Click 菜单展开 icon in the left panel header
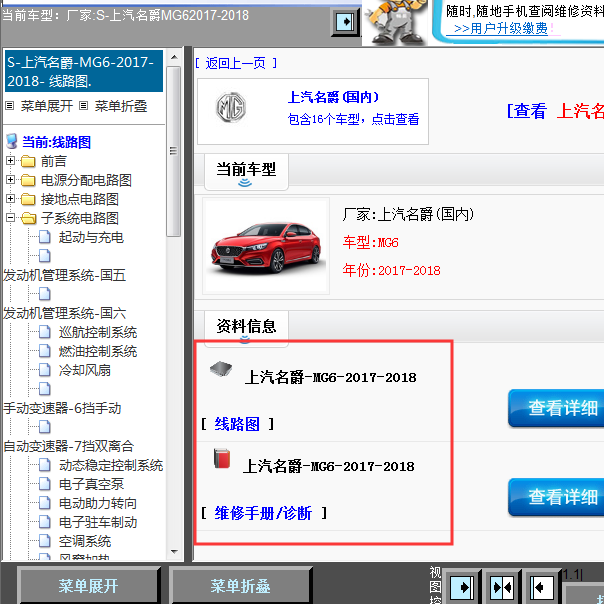The width and height of the screenshot is (604, 604). (10, 106)
